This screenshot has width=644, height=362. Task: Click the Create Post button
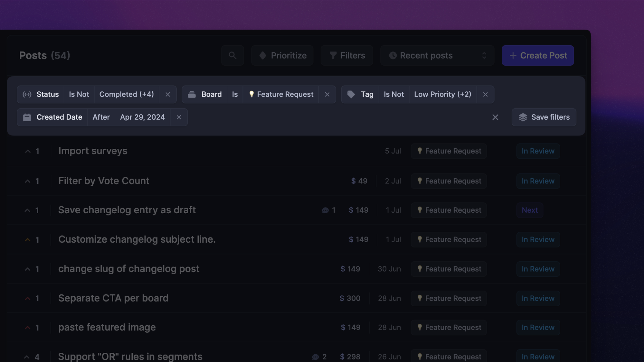(538, 55)
